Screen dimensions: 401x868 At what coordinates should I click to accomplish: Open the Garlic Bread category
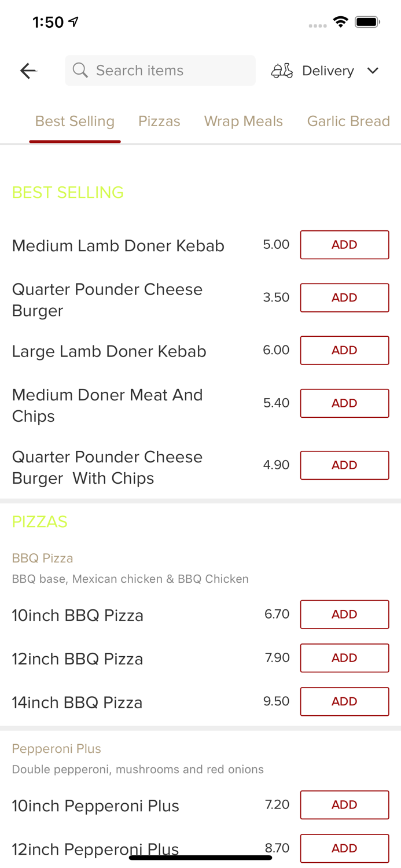tap(348, 121)
